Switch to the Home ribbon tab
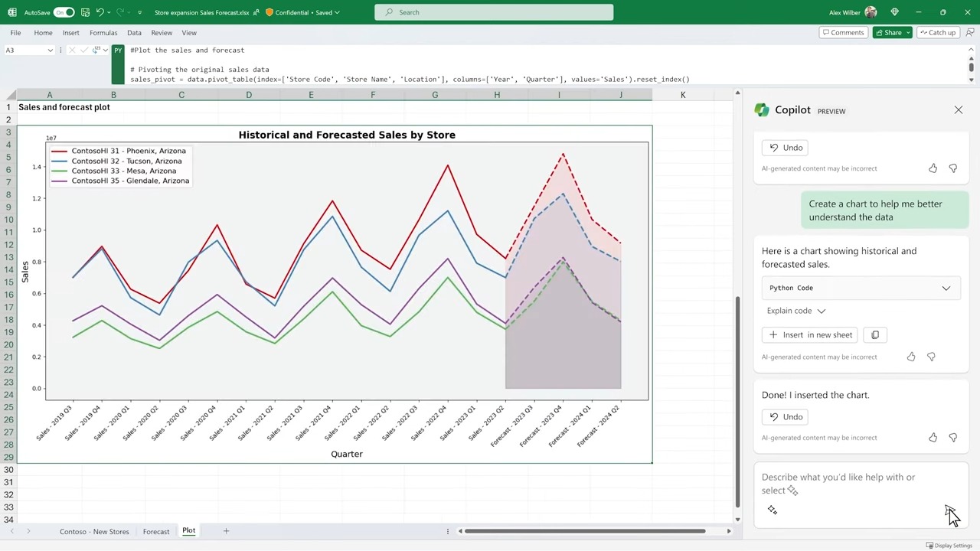 [x=43, y=33]
